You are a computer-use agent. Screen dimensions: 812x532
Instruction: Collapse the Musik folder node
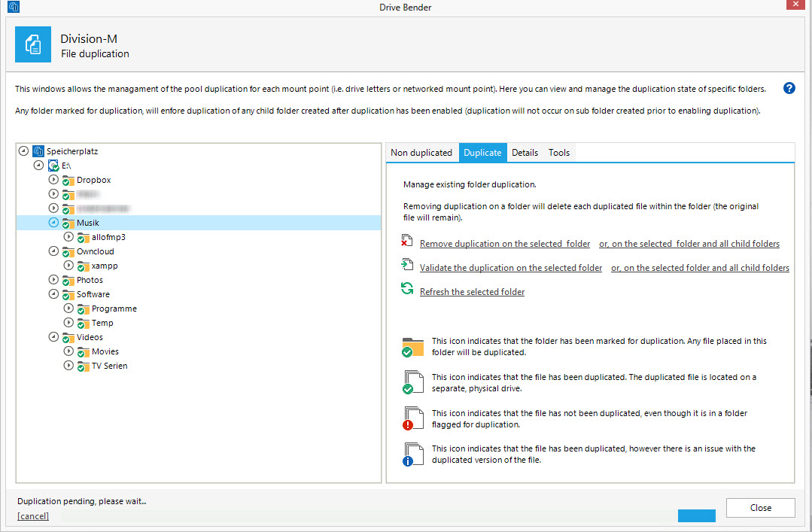pyautogui.click(x=53, y=222)
